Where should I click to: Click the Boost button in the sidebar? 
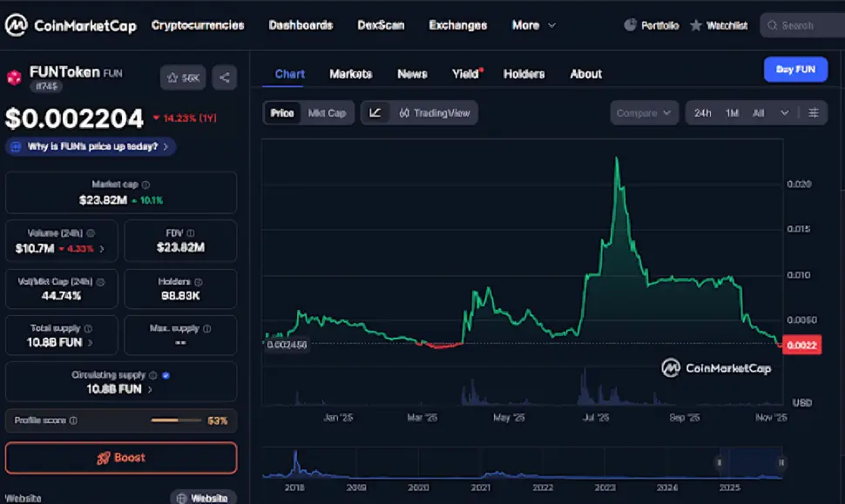pos(121,458)
